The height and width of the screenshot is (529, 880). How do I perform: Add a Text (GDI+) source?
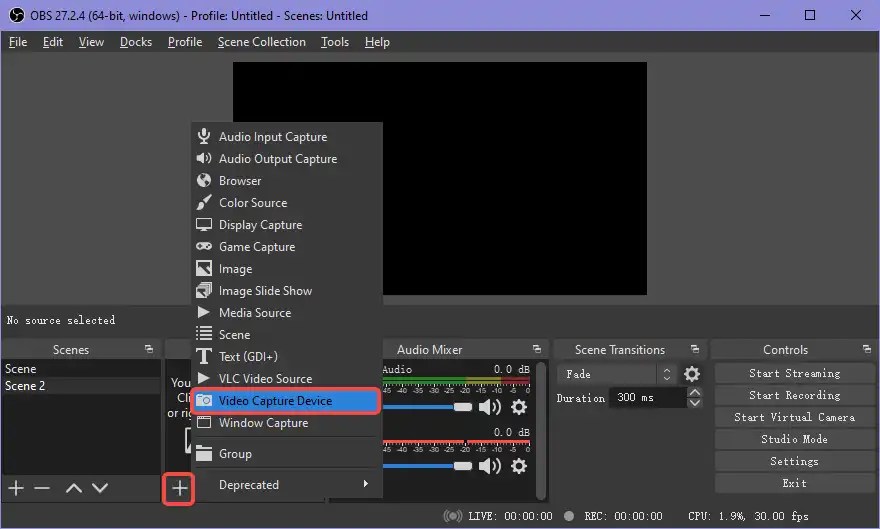[287, 356]
